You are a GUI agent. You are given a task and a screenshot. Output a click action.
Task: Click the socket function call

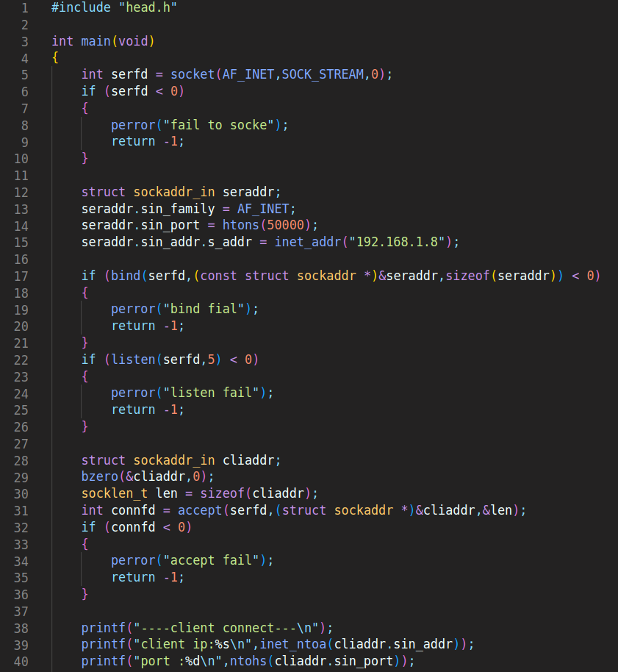[x=193, y=74]
